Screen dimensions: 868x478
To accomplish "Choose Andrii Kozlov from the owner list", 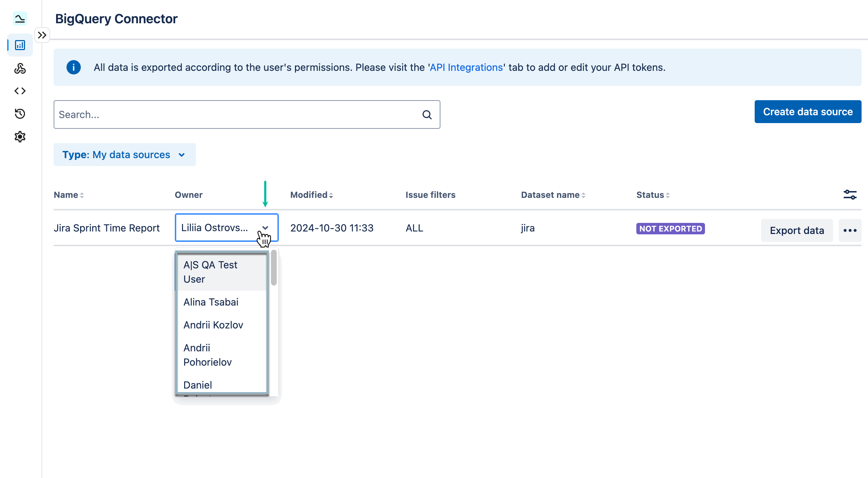I will pos(213,325).
